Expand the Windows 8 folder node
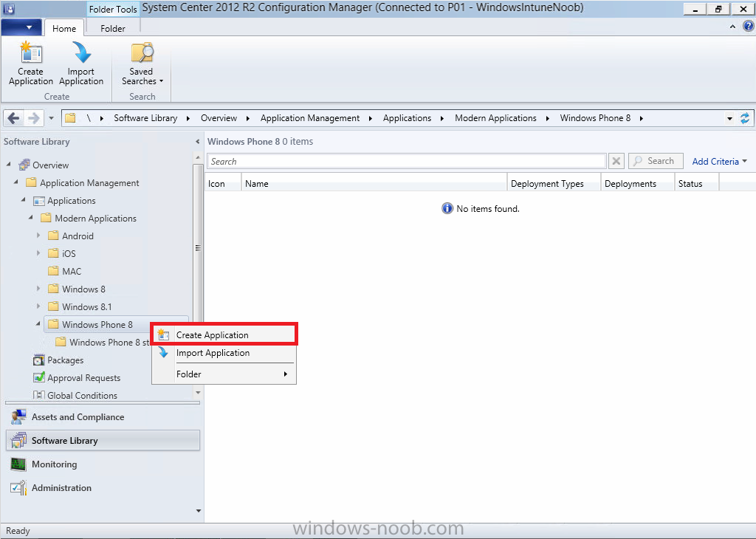756x539 pixels. pos(38,289)
